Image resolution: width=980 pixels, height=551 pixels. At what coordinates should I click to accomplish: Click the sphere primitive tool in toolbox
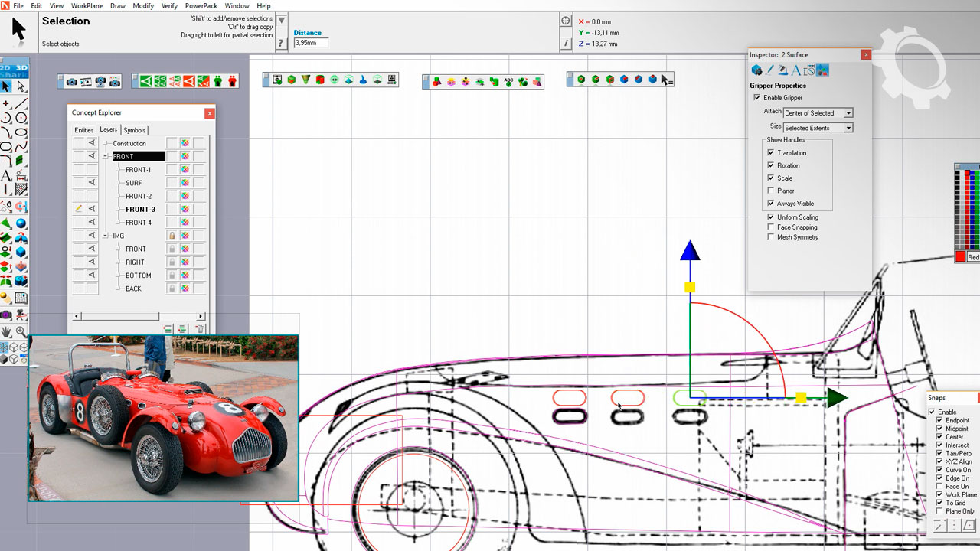(21, 223)
